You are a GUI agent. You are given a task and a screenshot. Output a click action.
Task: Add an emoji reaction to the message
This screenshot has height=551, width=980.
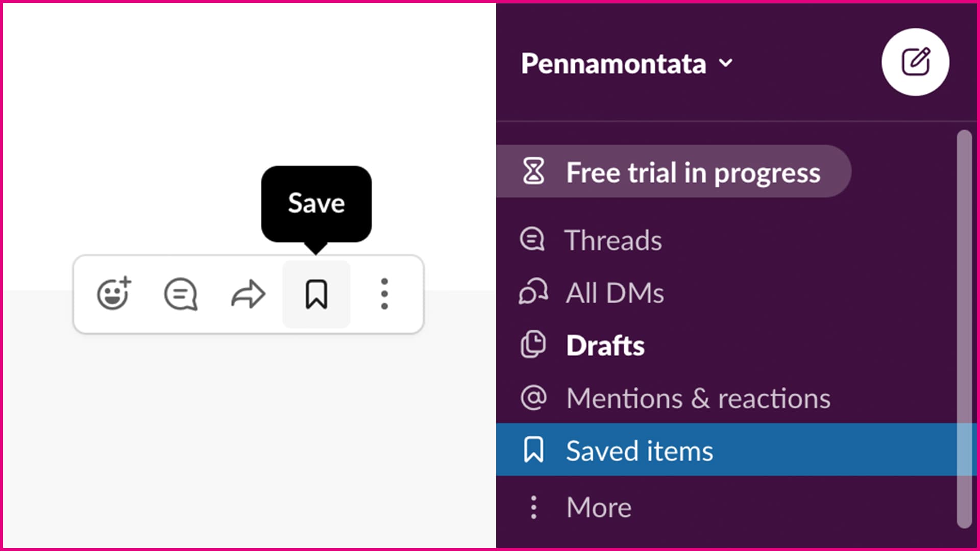pos(113,293)
